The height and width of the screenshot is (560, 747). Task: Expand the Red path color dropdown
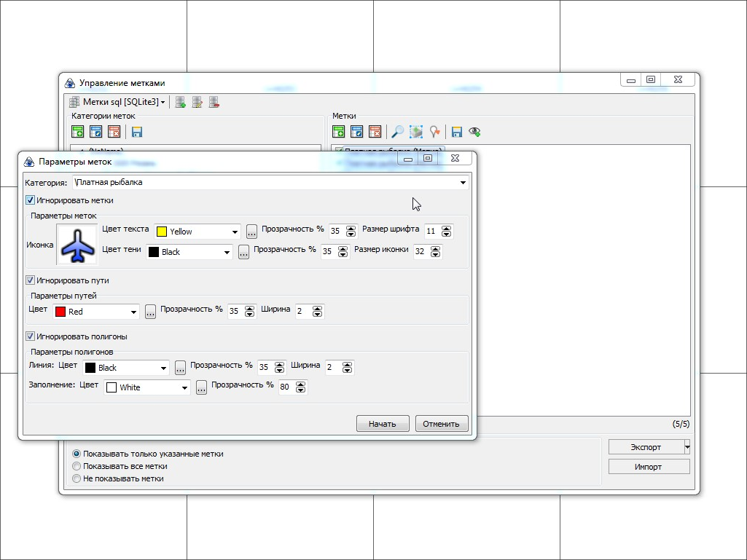133,312
